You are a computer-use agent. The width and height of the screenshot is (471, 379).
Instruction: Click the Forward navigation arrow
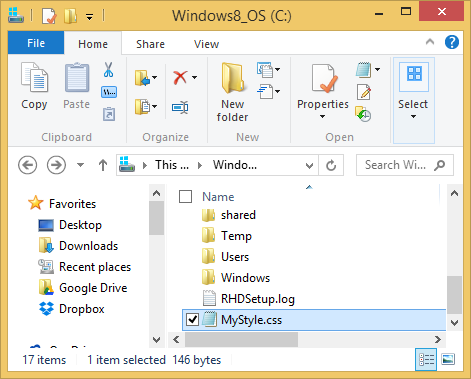56,165
